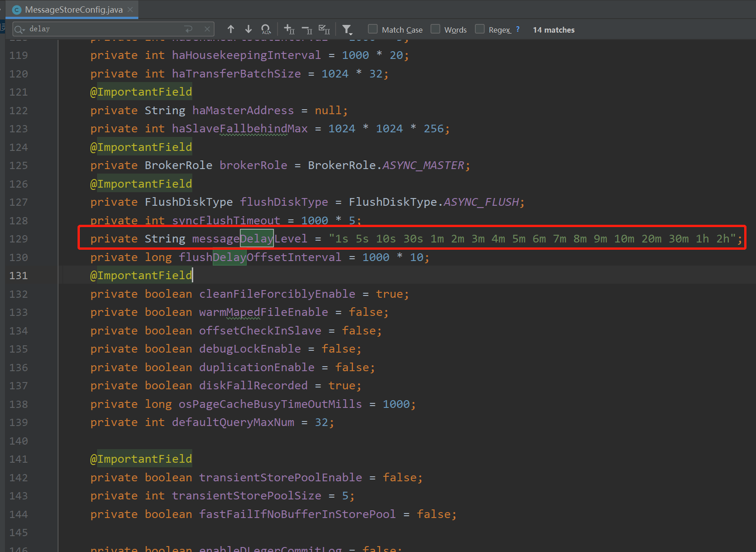Click the new line icon in search field

click(x=189, y=29)
